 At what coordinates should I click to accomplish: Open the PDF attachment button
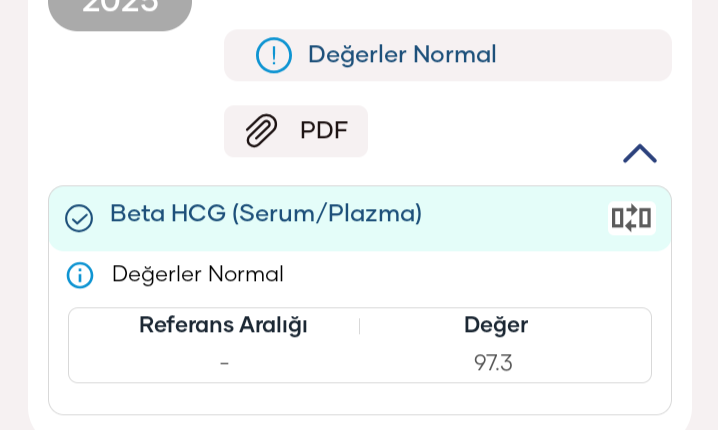click(x=296, y=131)
